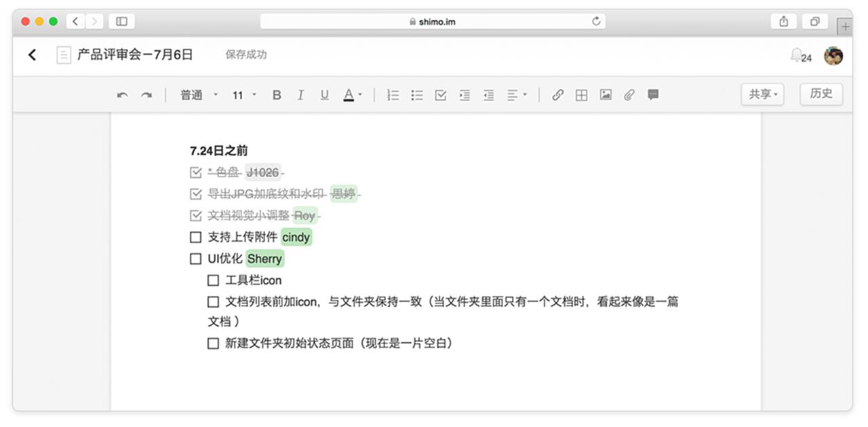Open the 共享 share menu
The width and height of the screenshot is (868, 427).
tap(762, 94)
